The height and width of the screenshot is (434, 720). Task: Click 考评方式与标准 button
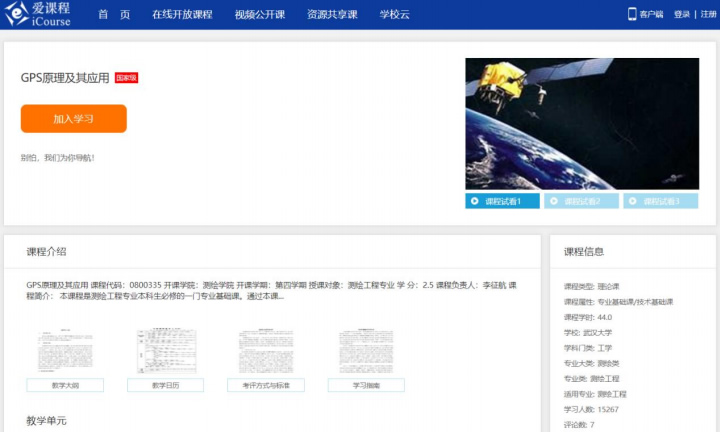(266, 385)
